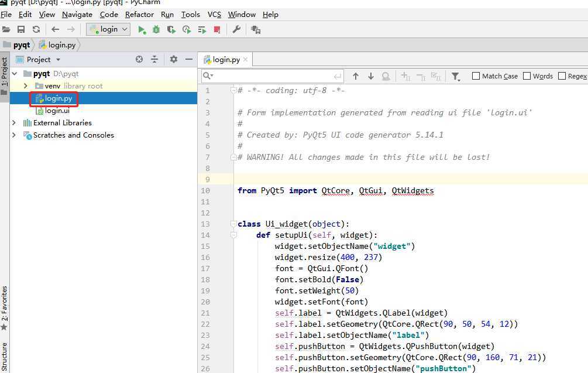Open the File menu

(x=6, y=14)
